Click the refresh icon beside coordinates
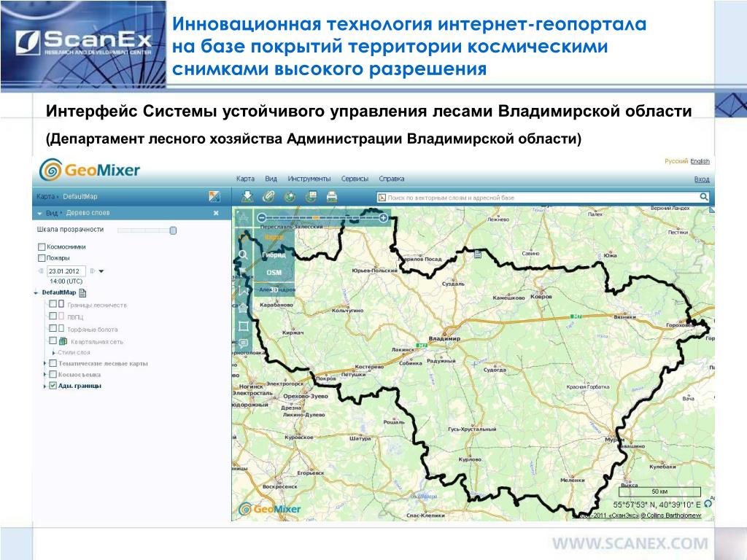 click(x=708, y=503)
